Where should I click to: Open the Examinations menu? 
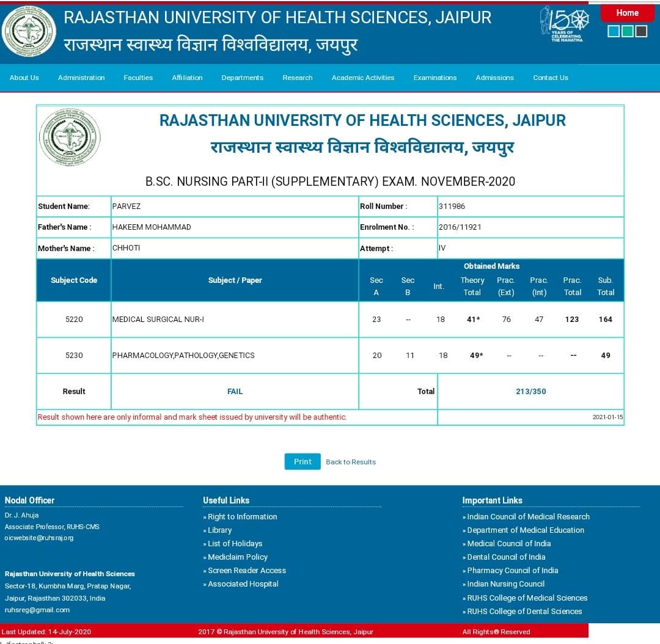(435, 78)
